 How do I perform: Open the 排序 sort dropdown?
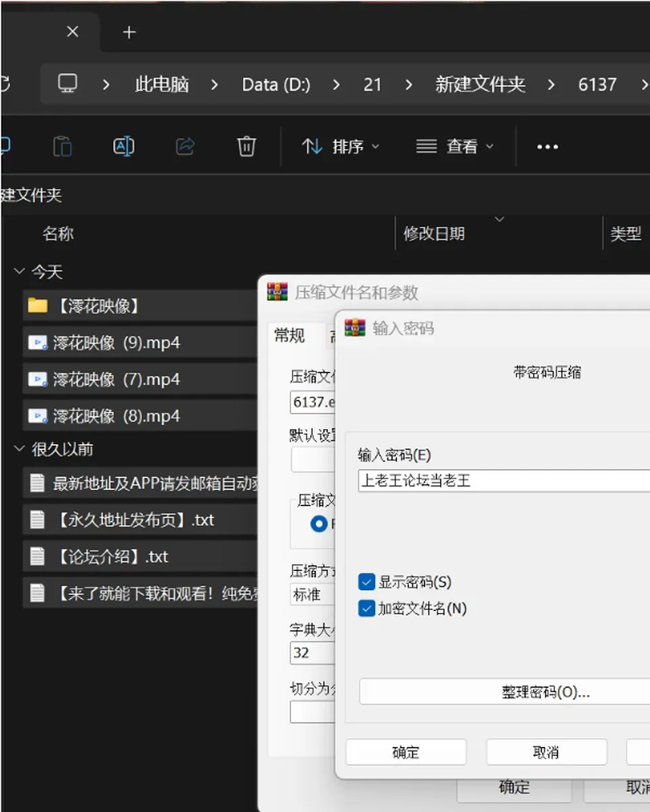[x=341, y=146]
